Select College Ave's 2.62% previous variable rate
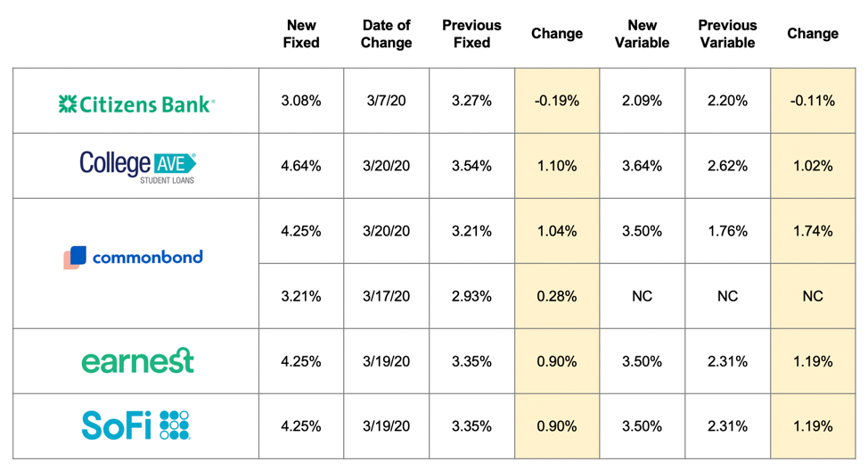 click(727, 166)
